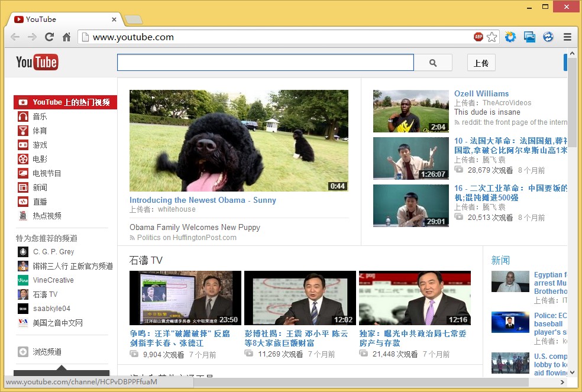Click the VineCreative channel avatar
Viewport: 582px width, 392px height.
tap(23, 280)
